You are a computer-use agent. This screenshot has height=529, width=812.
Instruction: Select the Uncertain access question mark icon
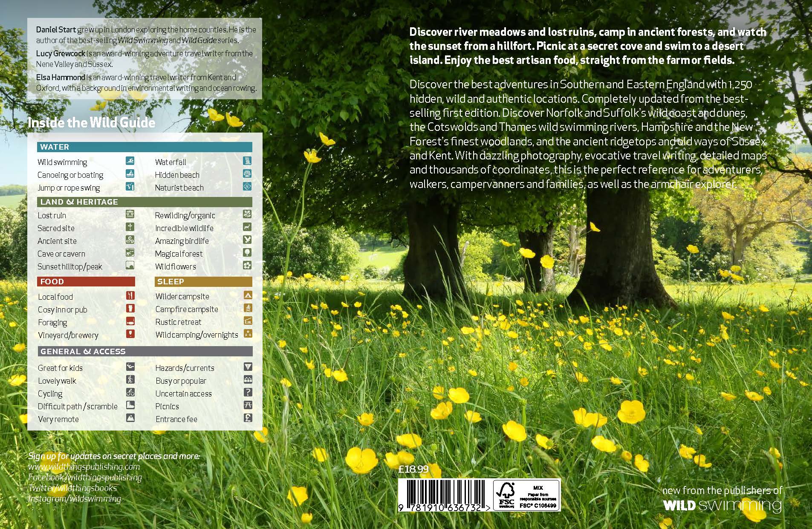[x=248, y=393]
